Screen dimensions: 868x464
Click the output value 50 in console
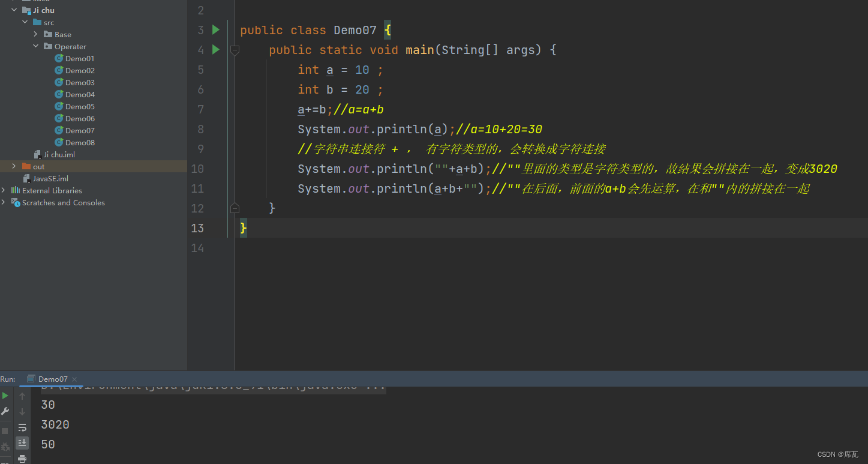48,444
